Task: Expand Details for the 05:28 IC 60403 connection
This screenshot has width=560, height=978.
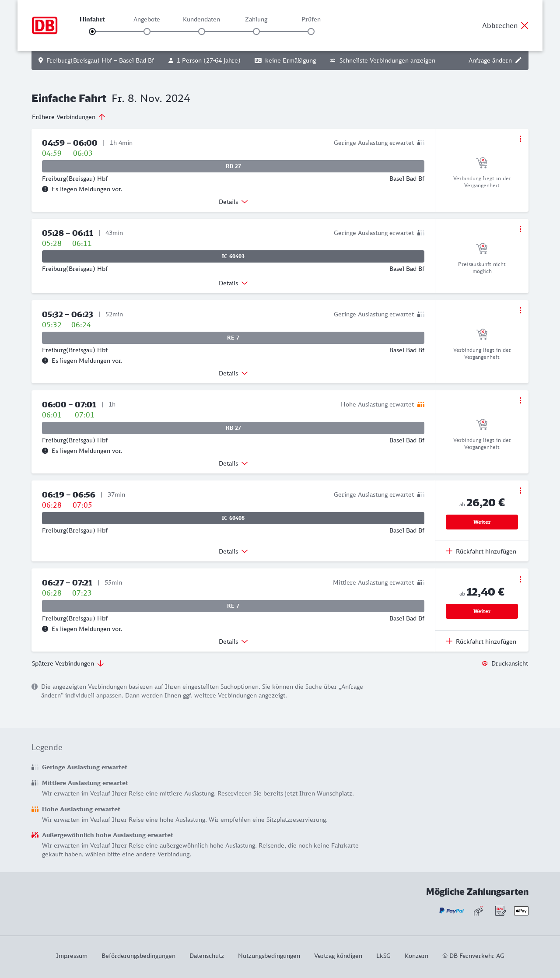Action: tap(233, 283)
